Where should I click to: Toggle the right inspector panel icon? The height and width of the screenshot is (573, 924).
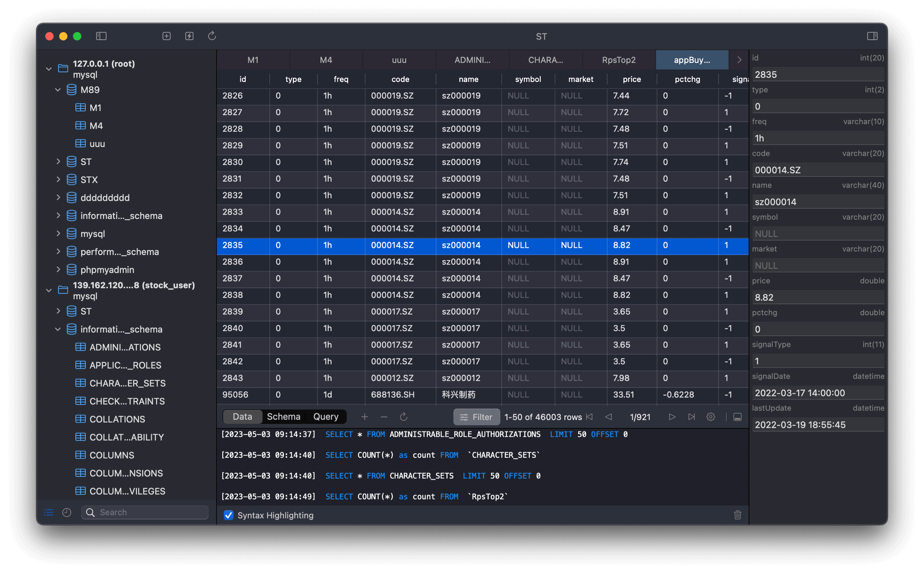point(872,36)
